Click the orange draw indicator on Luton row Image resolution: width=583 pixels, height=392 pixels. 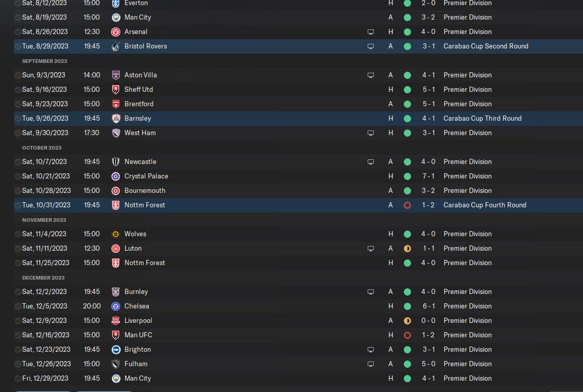pyautogui.click(x=407, y=249)
